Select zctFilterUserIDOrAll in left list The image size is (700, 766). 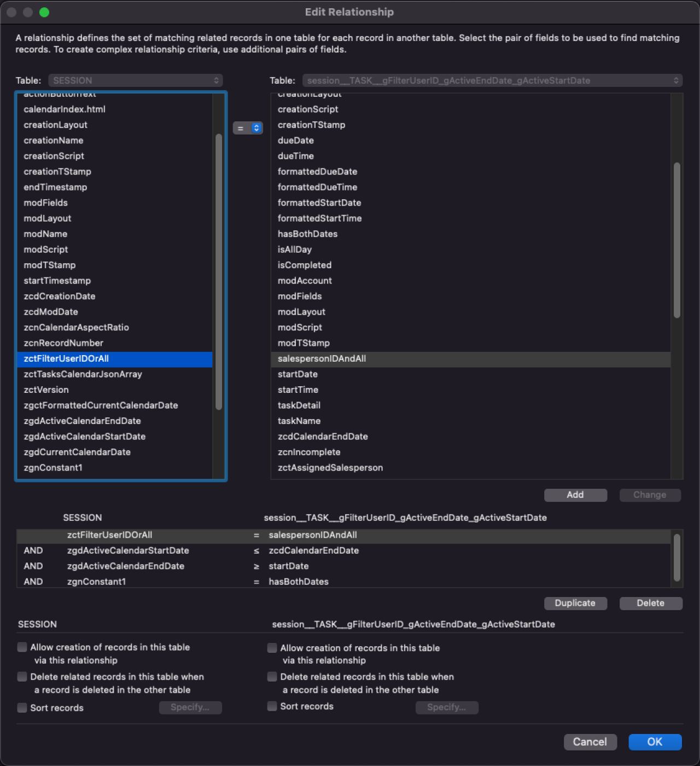tap(115, 358)
